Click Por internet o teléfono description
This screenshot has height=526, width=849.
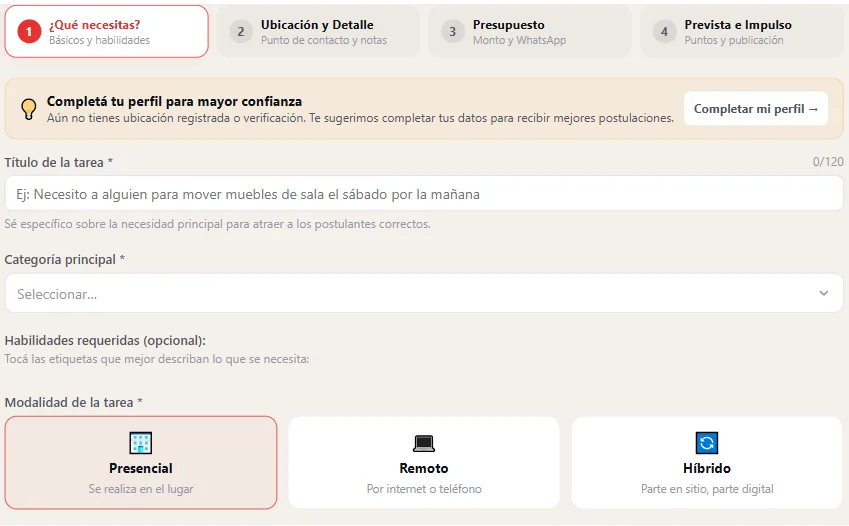424,489
